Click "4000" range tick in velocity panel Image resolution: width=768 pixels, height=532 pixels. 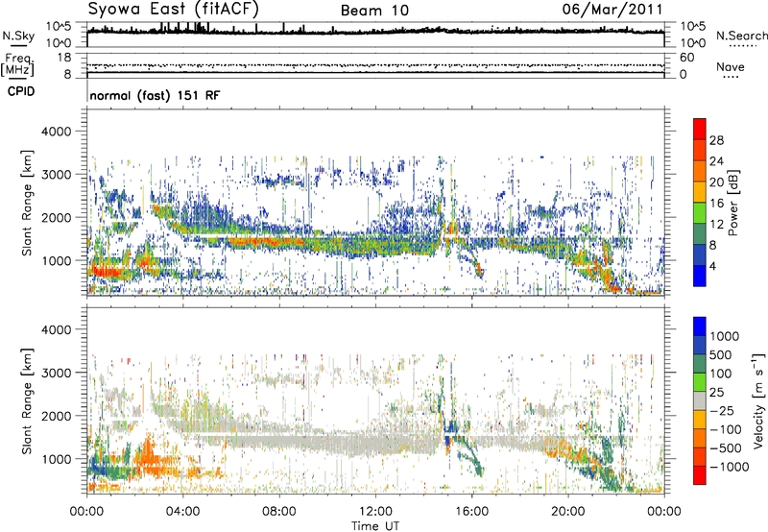56,329
